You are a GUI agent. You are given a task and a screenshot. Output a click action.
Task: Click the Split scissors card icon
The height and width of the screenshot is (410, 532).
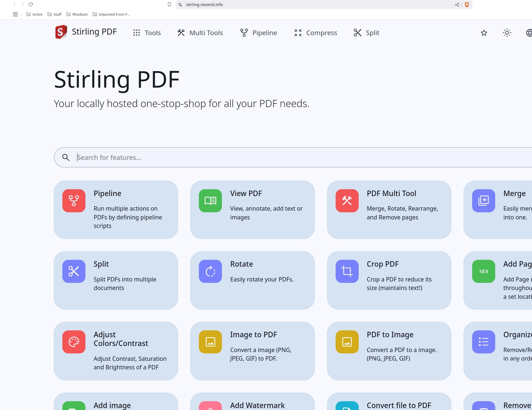(74, 271)
